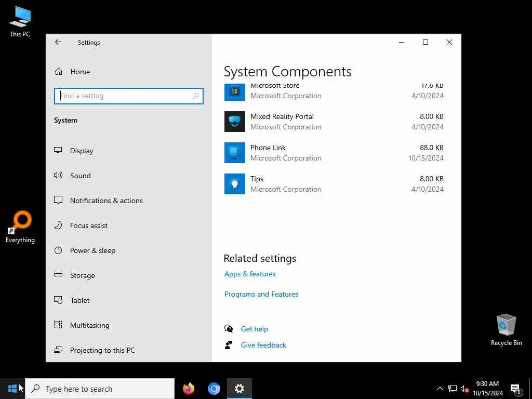Click the Tips lightbulb app icon
Viewport: 532px width, 399px height.
point(234,184)
